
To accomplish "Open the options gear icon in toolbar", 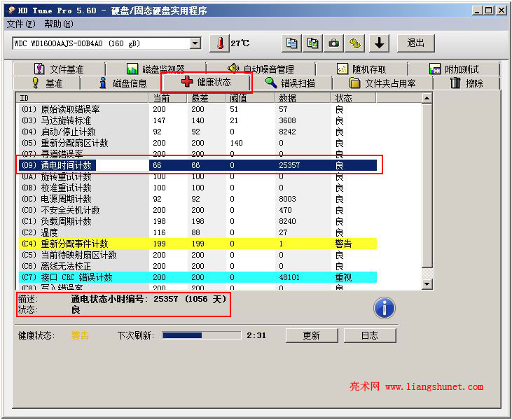I will (355, 43).
